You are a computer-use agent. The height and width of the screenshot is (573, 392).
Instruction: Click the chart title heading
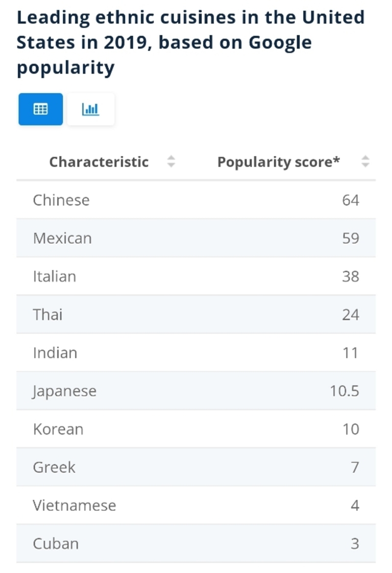(x=190, y=43)
